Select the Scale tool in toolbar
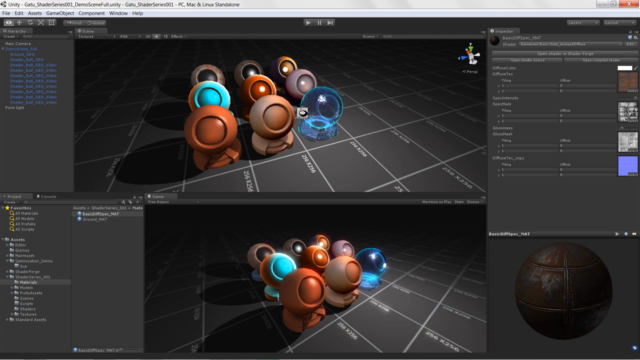Screen dimensions: 640x360 pos(41,22)
